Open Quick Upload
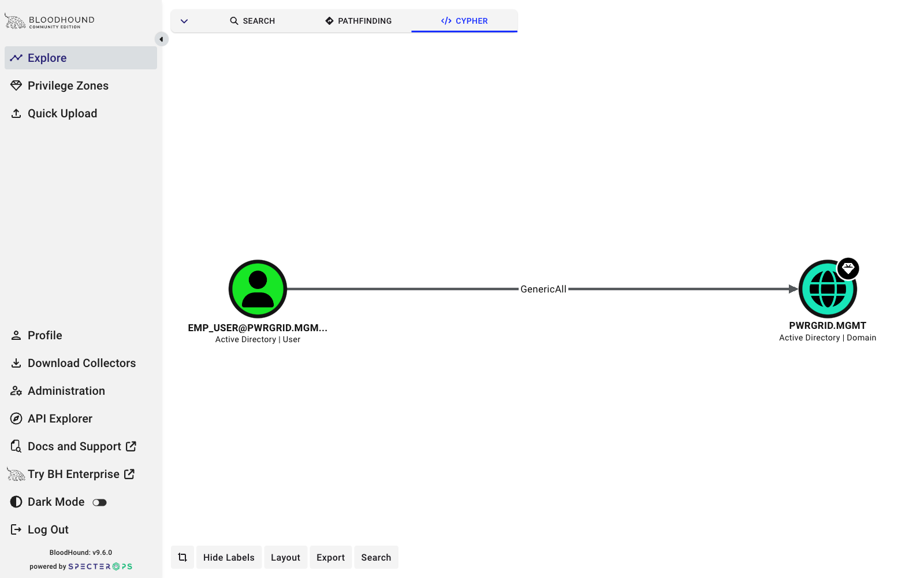Screen dimensions: 924x578 pyautogui.click(x=81, y=113)
